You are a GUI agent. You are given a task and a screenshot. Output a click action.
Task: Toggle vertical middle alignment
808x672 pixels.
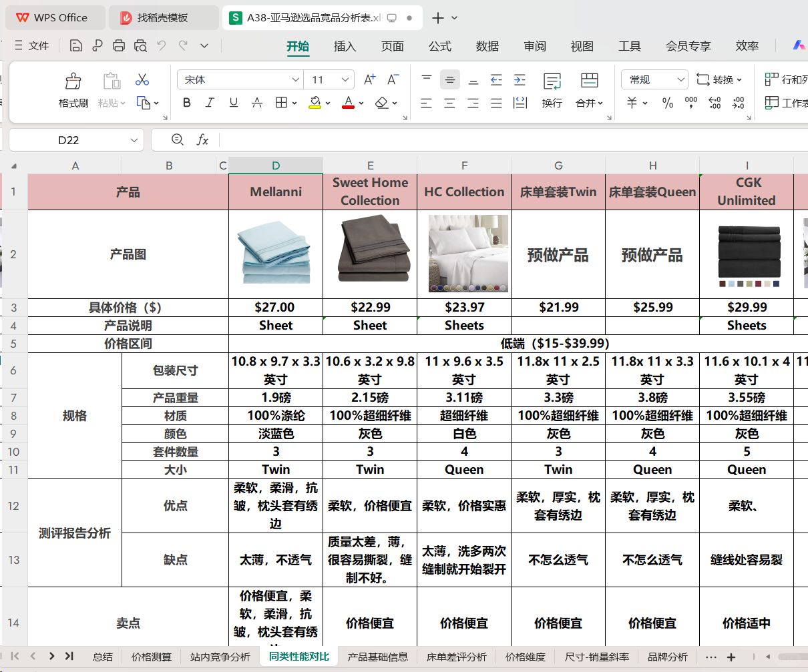click(x=450, y=79)
